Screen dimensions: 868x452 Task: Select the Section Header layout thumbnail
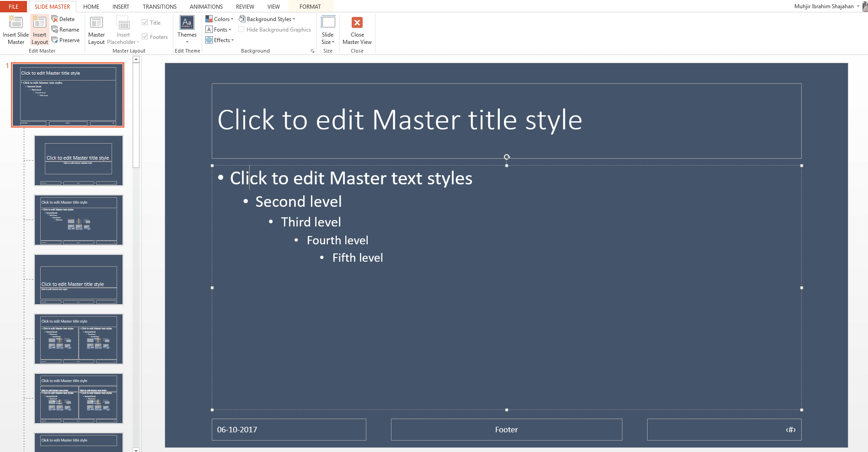(79, 280)
